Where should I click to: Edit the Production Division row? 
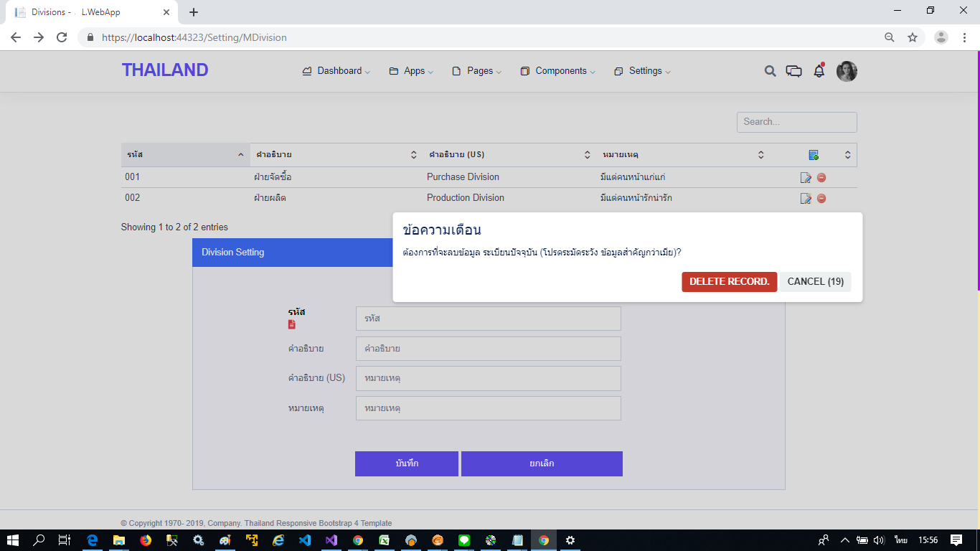[806, 199]
